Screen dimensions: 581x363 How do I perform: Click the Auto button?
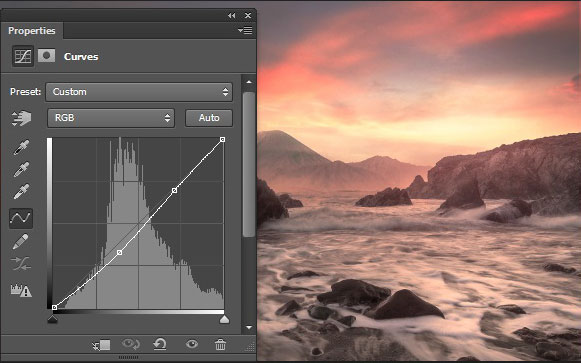point(209,118)
